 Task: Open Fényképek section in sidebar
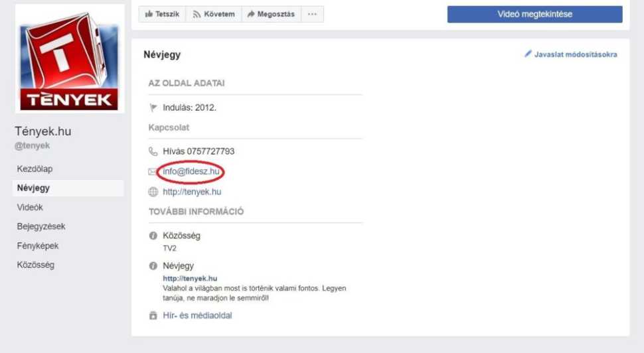point(37,246)
